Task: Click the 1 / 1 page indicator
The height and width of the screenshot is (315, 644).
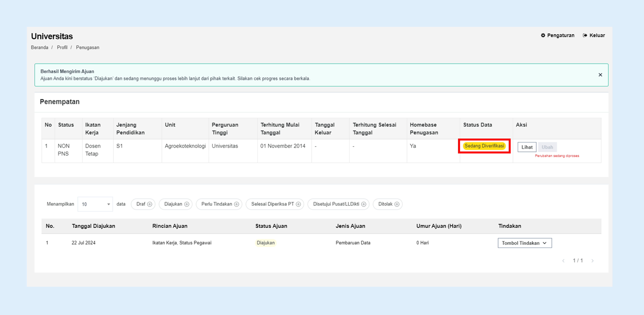Action: (x=578, y=261)
